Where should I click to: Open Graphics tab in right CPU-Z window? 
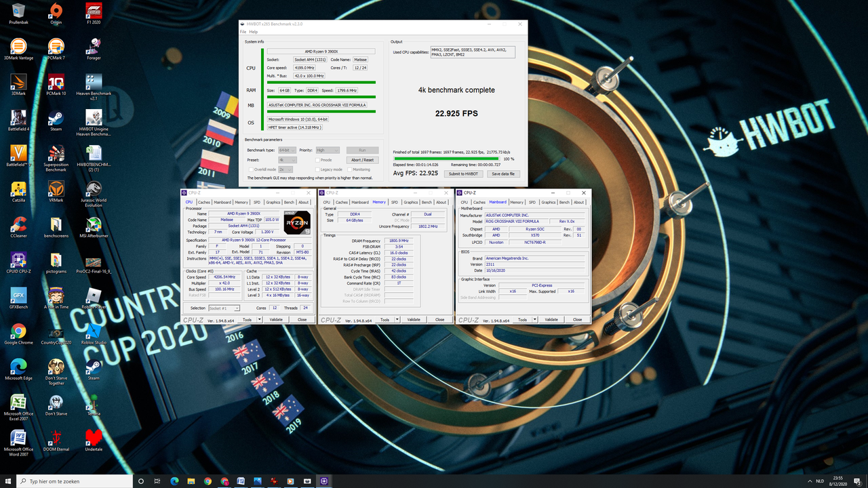pyautogui.click(x=549, y=202)
